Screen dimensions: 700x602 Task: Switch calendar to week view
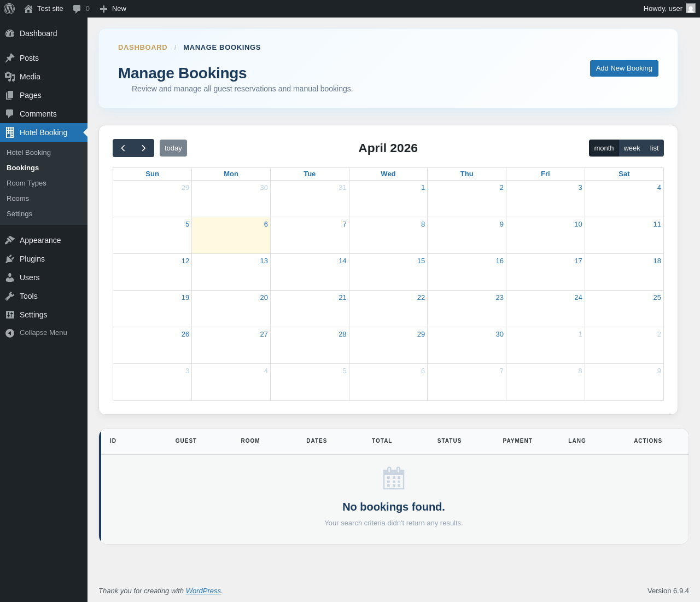(632, 148)
